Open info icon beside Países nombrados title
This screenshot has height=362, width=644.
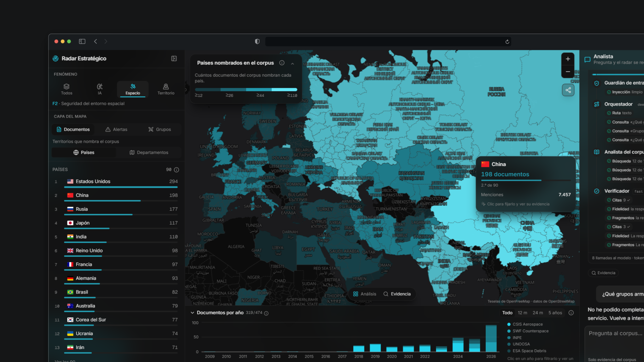point(282,63)
